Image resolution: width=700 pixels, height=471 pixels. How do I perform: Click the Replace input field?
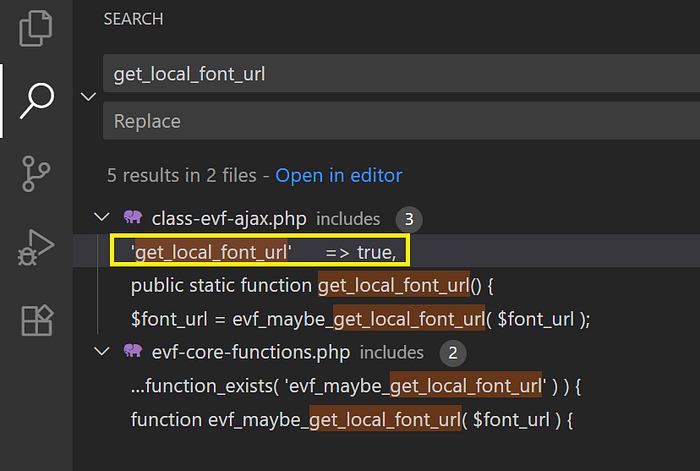400,121
